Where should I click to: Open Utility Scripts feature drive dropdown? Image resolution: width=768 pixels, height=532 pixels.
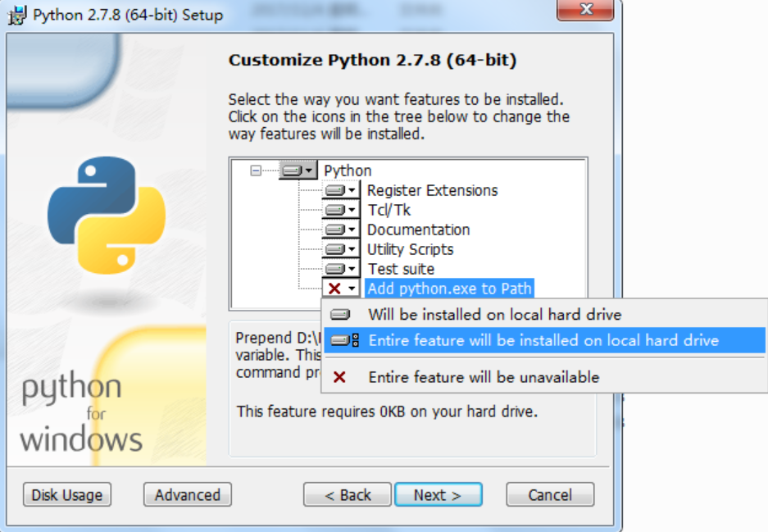click(x=341, y=249)
